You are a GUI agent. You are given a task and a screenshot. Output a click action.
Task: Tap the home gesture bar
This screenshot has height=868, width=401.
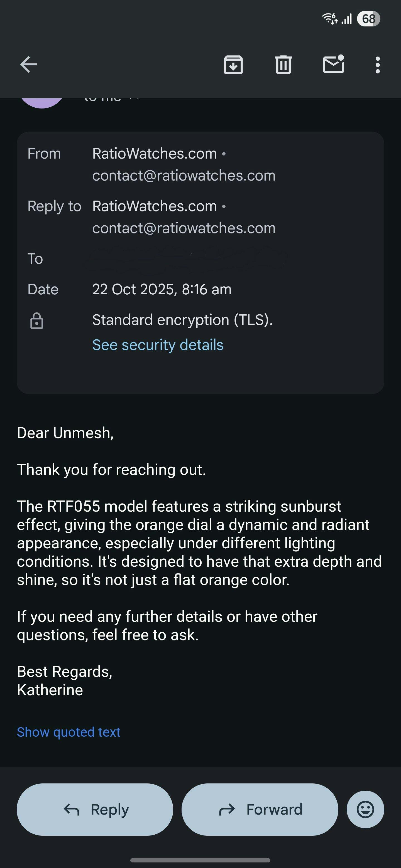tap(200, 860)
